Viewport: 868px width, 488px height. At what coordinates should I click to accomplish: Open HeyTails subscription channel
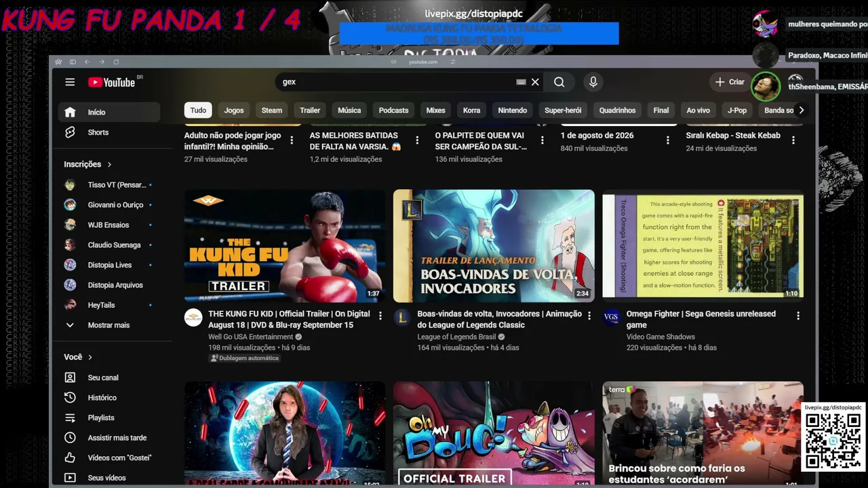click(x=109, y=305)
